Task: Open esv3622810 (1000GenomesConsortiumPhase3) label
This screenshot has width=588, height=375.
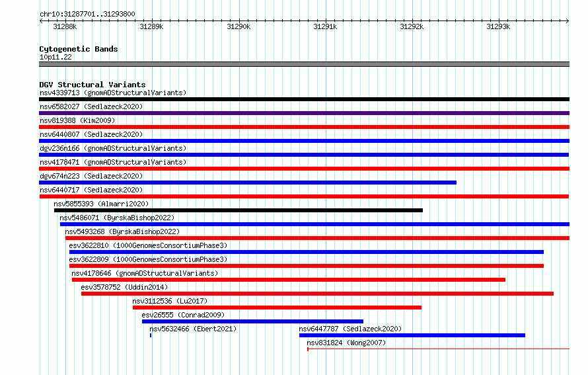Action: point(148,245)
